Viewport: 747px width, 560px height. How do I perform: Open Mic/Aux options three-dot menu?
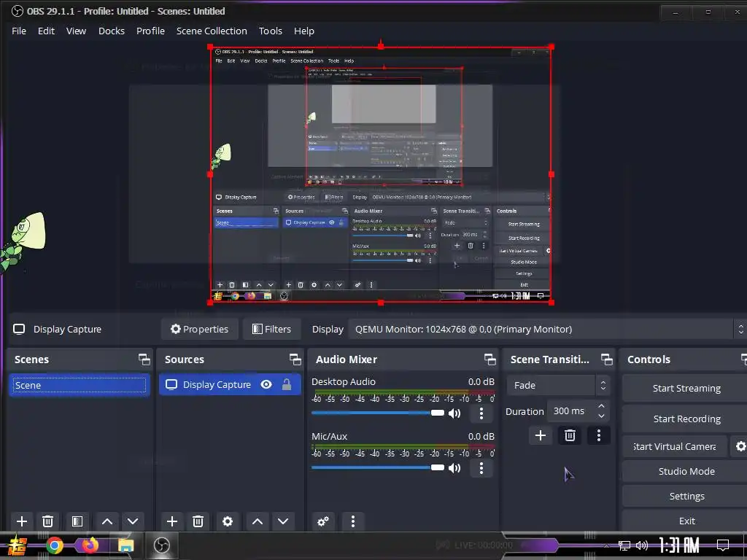click(481, 468)
